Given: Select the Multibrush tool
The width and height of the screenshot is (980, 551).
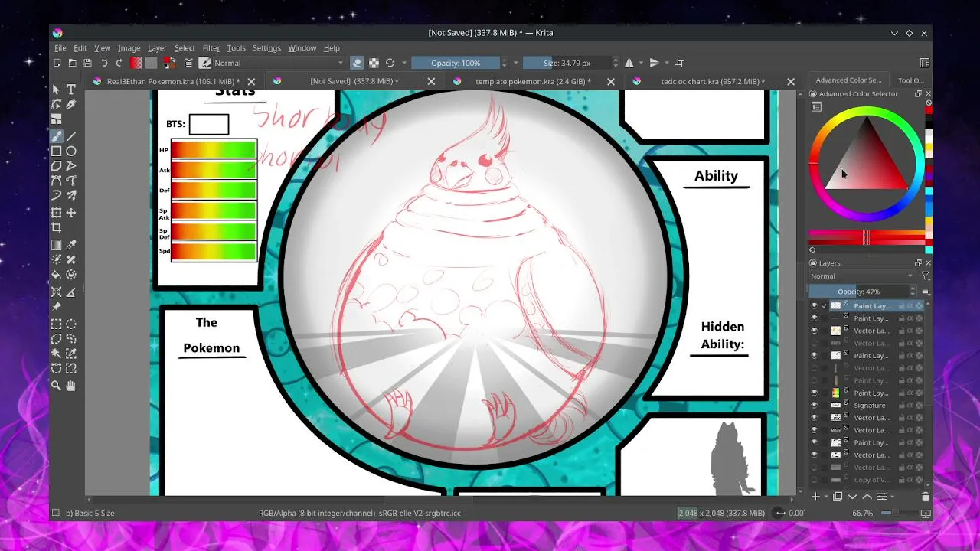Looking at the screenshot, I should pyautogui.click(x=71, y=197).
